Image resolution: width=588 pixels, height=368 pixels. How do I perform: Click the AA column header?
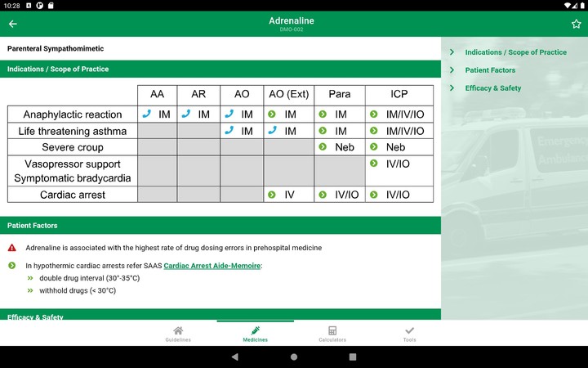click(x=157, y=94)
